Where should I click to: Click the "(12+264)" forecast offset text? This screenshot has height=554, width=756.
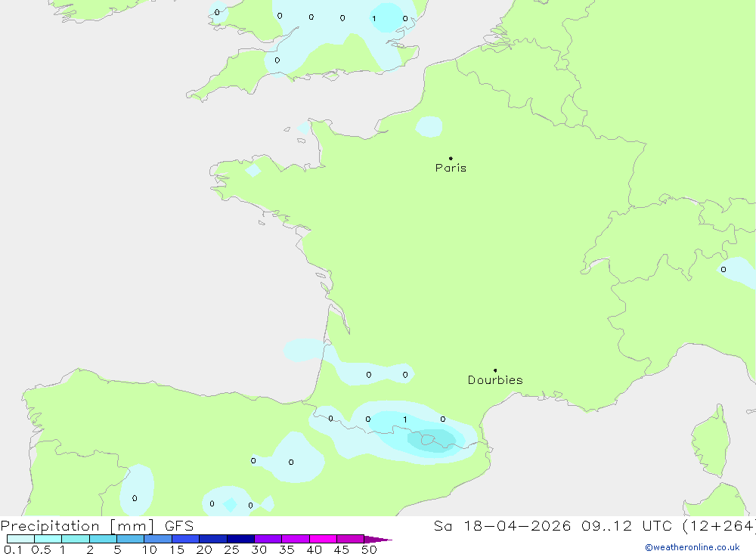tap(718, 526)
